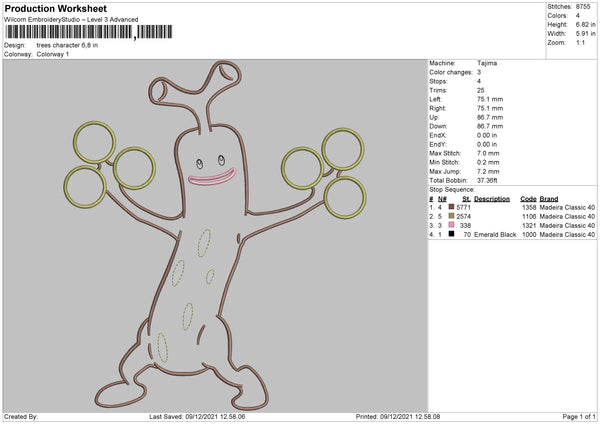Click the Width value 5.91 in
Image resolution: width=600 pixels, height=424 pixels.
click(585, 34)
